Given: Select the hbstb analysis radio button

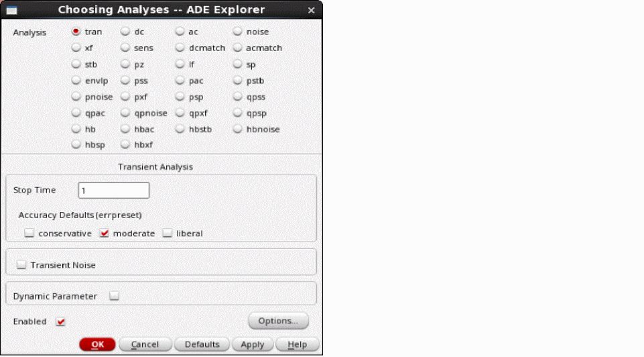Looking at the screenshot, I should coord(180,129).
